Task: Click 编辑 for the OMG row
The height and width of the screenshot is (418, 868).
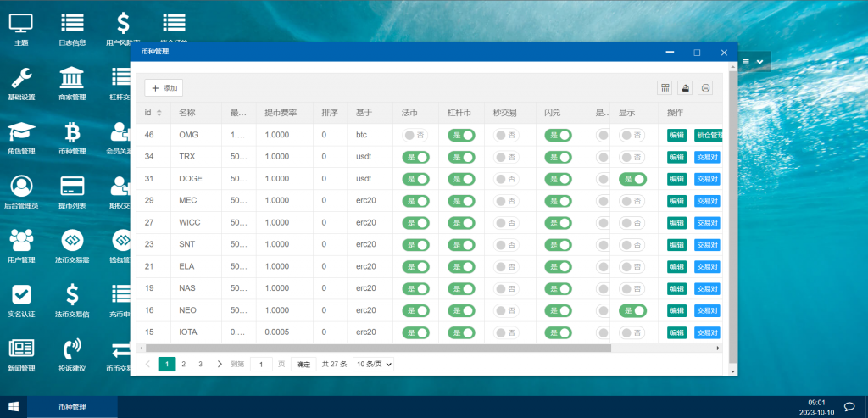Action: click(677, 135)
